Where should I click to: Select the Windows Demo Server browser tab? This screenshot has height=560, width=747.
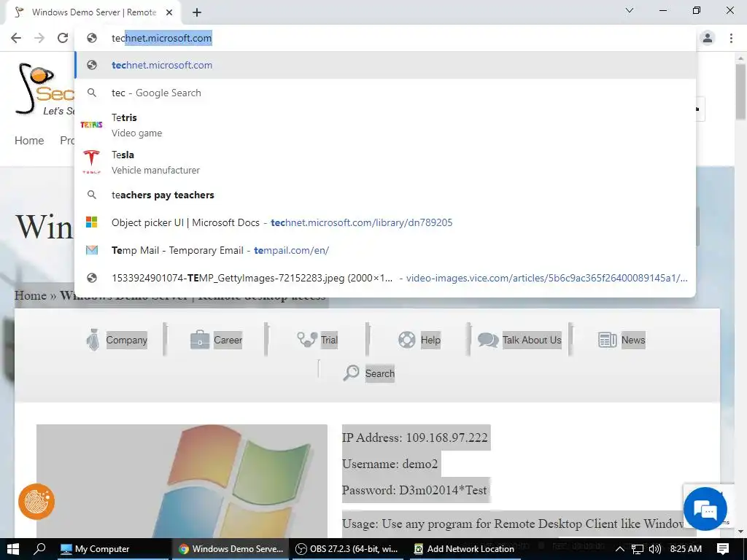pos(93,12)
